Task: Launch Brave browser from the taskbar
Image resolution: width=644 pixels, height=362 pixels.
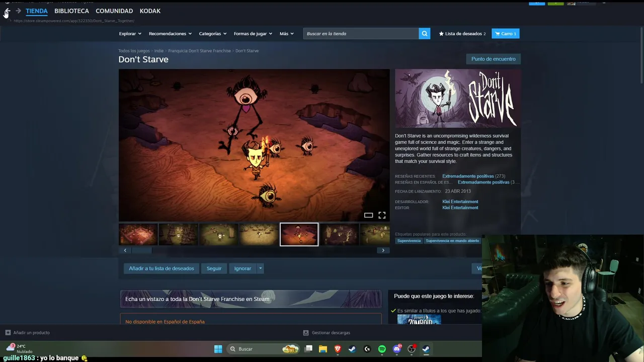Action: pyautogui.click(x=338, y=349)
